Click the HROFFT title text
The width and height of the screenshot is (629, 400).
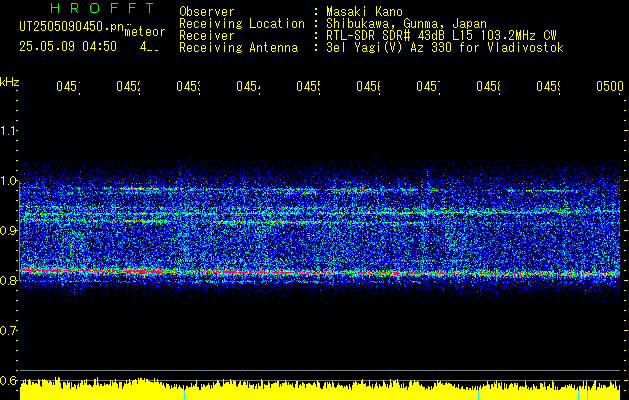click(x=103, y=8)
